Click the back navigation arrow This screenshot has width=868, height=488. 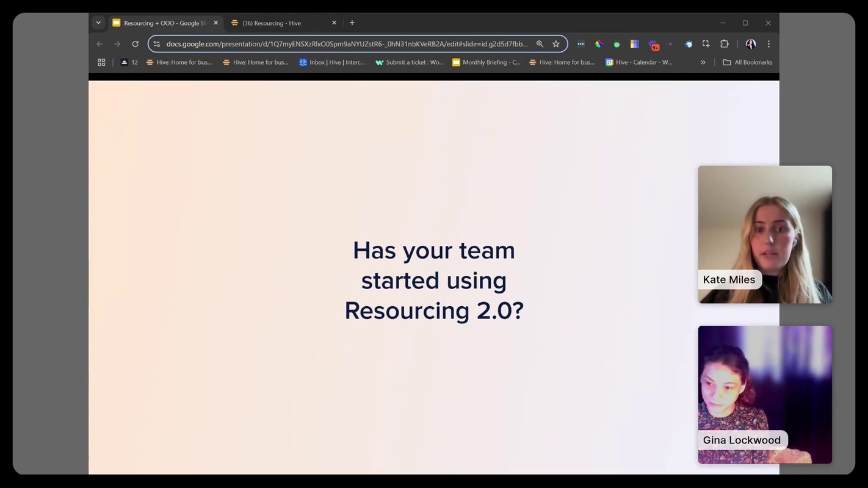pyautogui.click(x=99, y=43)
